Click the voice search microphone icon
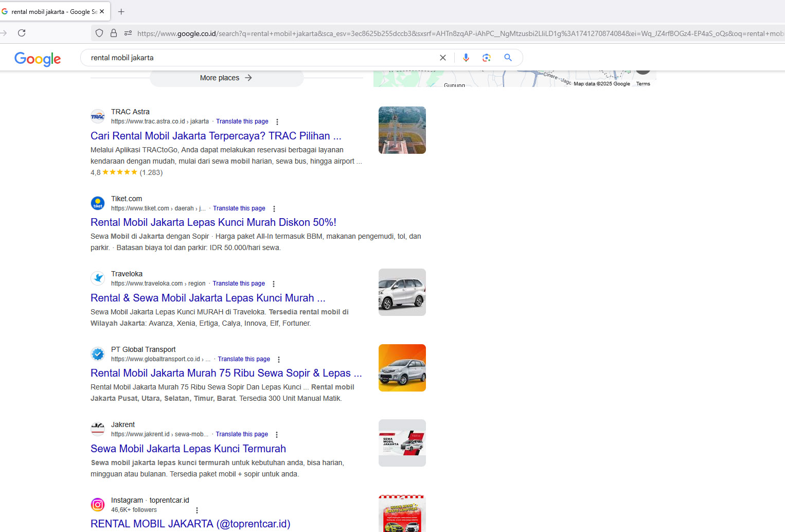 click(466, 58)
